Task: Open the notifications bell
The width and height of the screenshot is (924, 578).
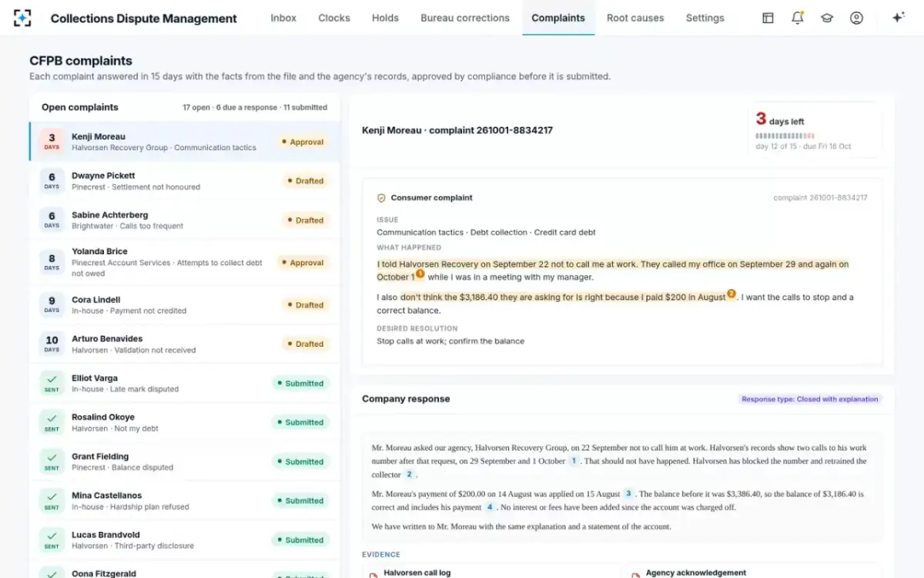Action: (798, 18)
